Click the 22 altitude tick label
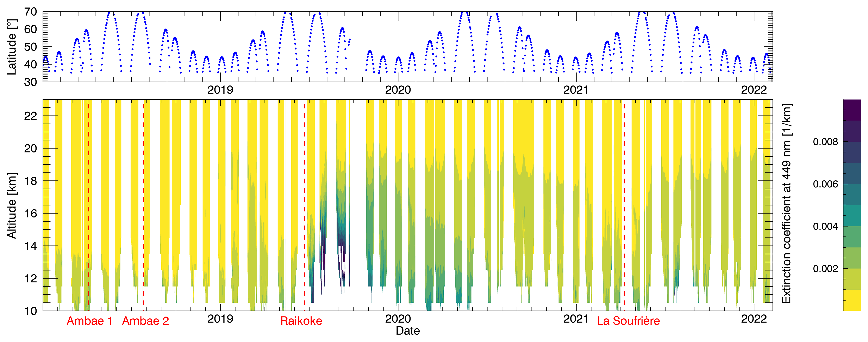 (31, 116)
